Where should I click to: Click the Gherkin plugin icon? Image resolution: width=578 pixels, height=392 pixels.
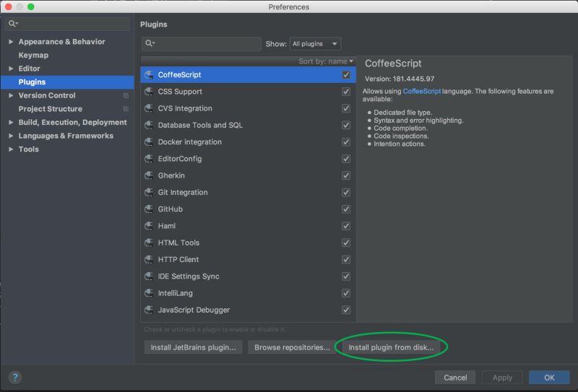point(149,175)
